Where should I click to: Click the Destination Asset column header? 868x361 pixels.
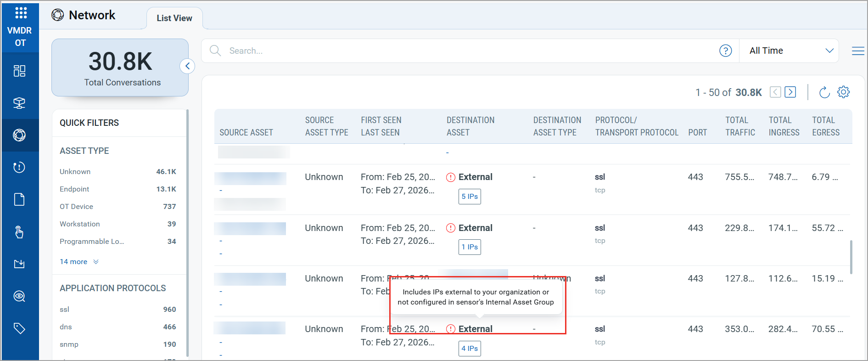click(470, 126)
